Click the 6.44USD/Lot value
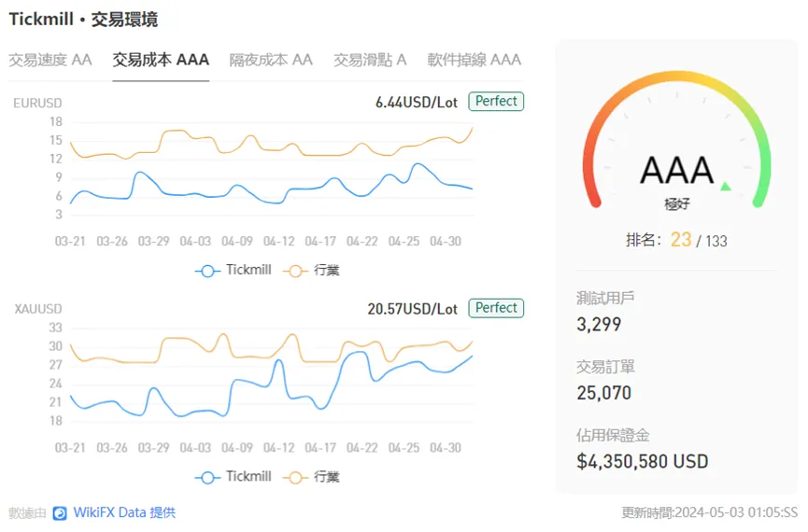Viewport: 808px width, 532px height. click(417, 103)
